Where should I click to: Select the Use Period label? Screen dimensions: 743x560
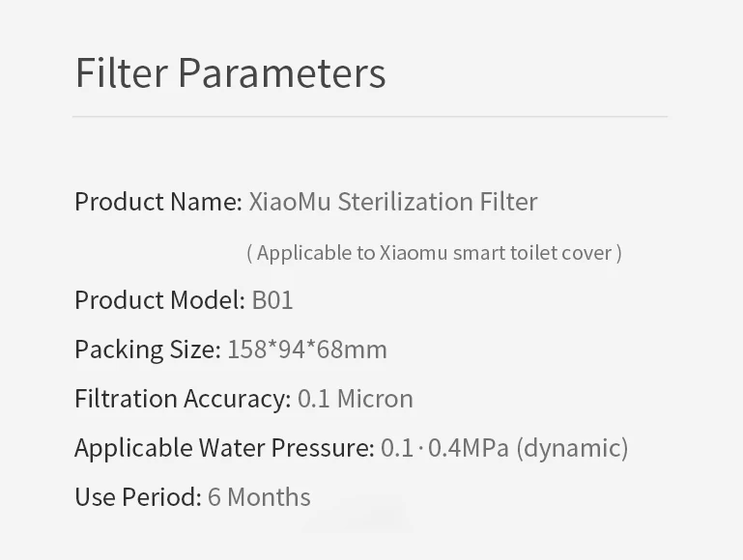click(x=138, y=497)
